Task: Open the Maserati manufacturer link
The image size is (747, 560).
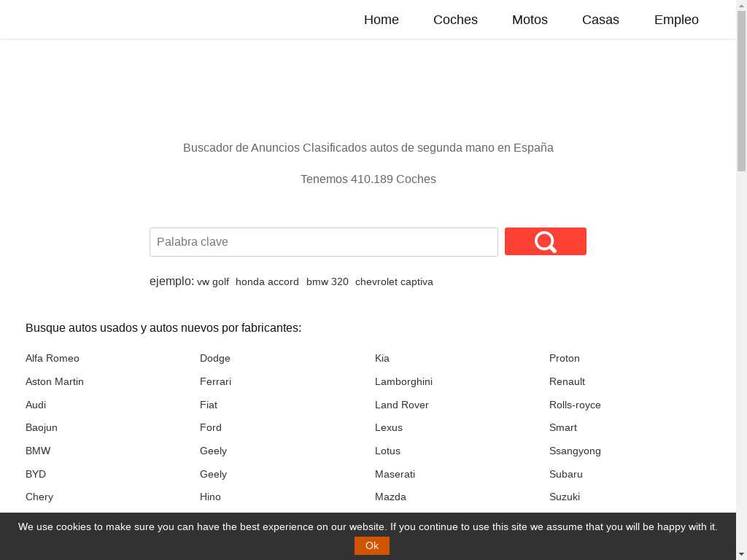Action: coord(395,474)
